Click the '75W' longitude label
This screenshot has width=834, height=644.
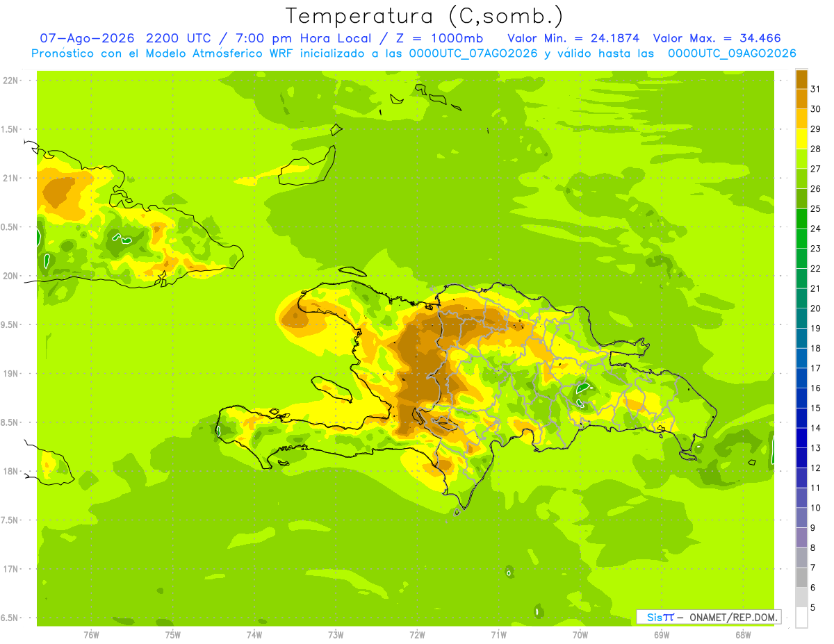tap(173, 635)
